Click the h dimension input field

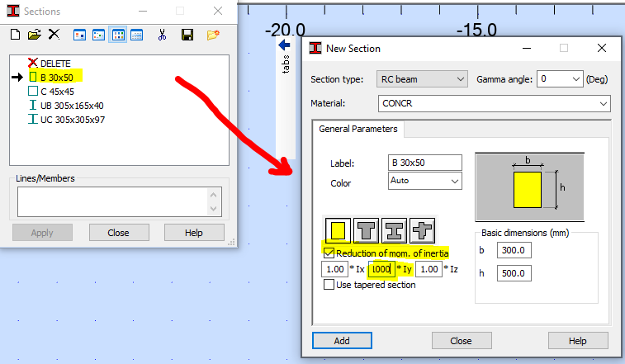click(x=514, y=273)
